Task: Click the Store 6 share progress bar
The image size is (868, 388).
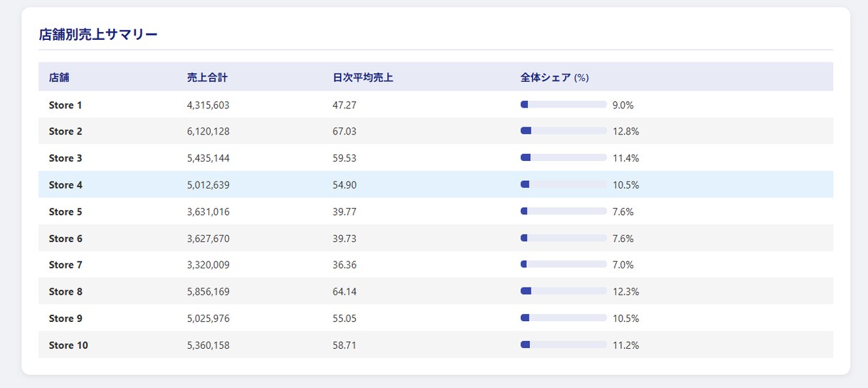Action: coord(563,238)
